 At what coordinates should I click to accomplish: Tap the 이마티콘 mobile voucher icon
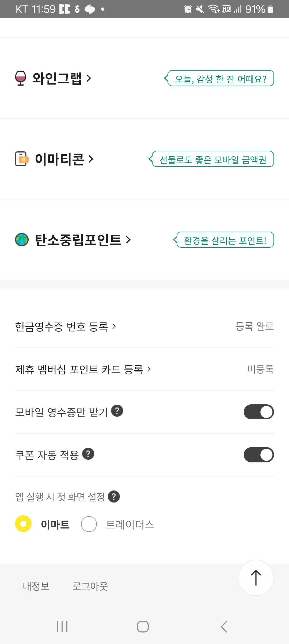tap(21, 159)
